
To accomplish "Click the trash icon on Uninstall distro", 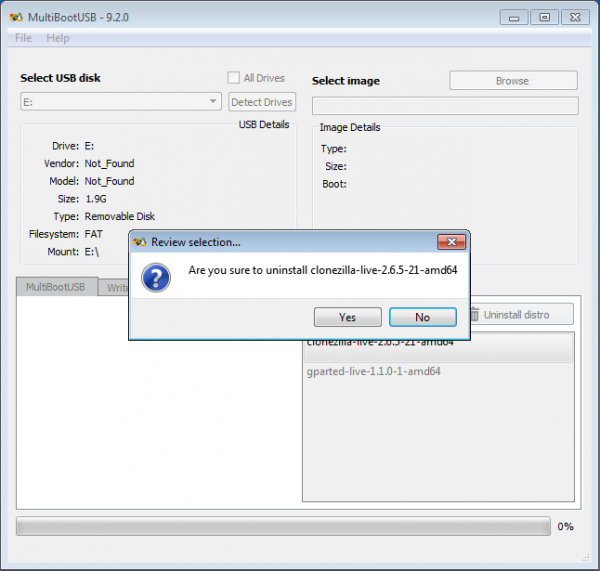I will tap(474, 315).
